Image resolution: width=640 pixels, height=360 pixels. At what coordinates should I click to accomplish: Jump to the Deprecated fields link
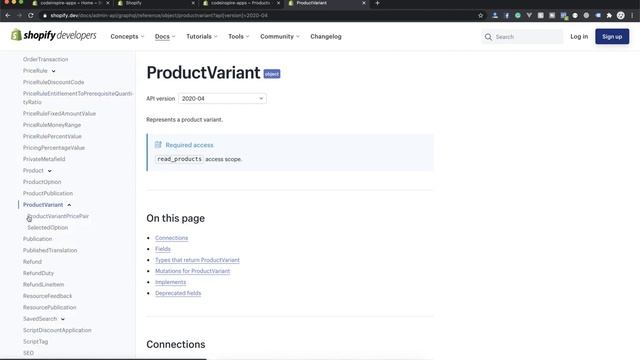[x=178, y=293]
